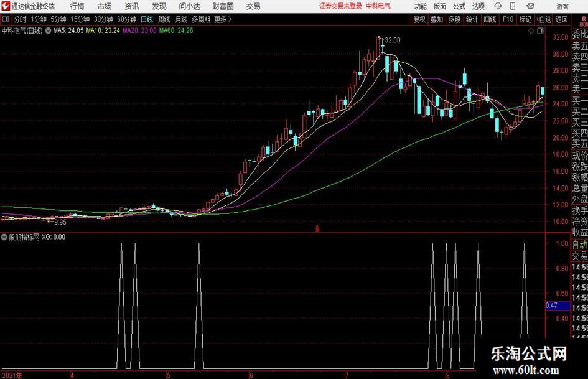Viewport: 588px width, 379px height.
Task: Switch to 周线 weekly period
Action: pos(164,19)
